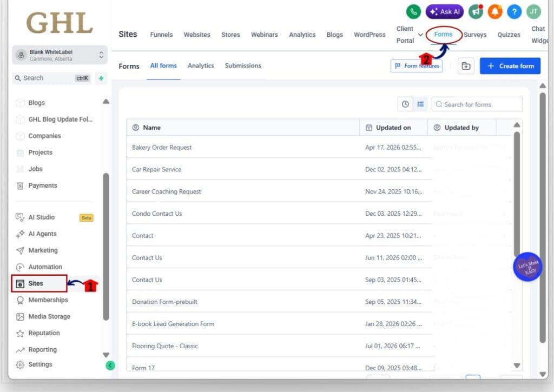Click the Create form button
554x392 pixels.
point(510,66)
